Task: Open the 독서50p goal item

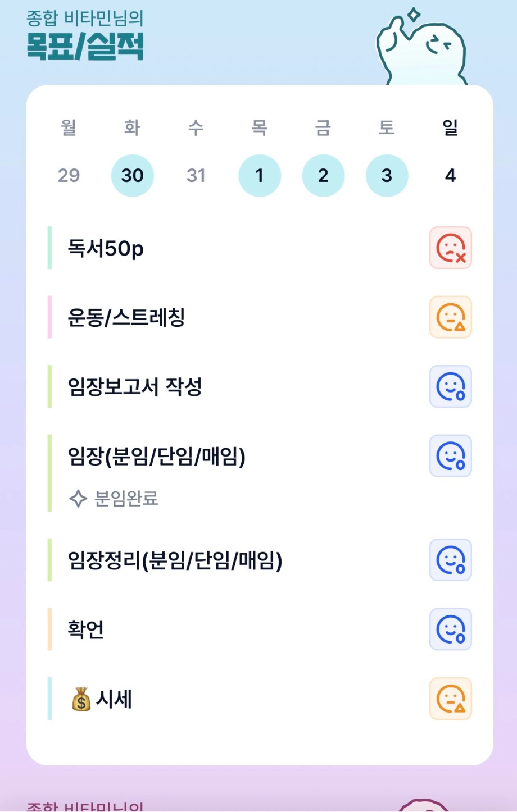Action: click(106, 248)
